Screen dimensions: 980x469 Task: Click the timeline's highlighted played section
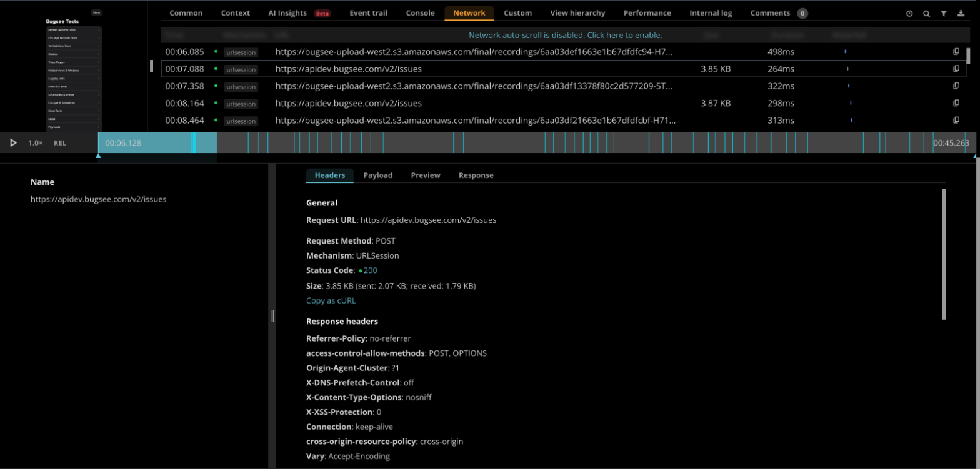pos(157,143)
